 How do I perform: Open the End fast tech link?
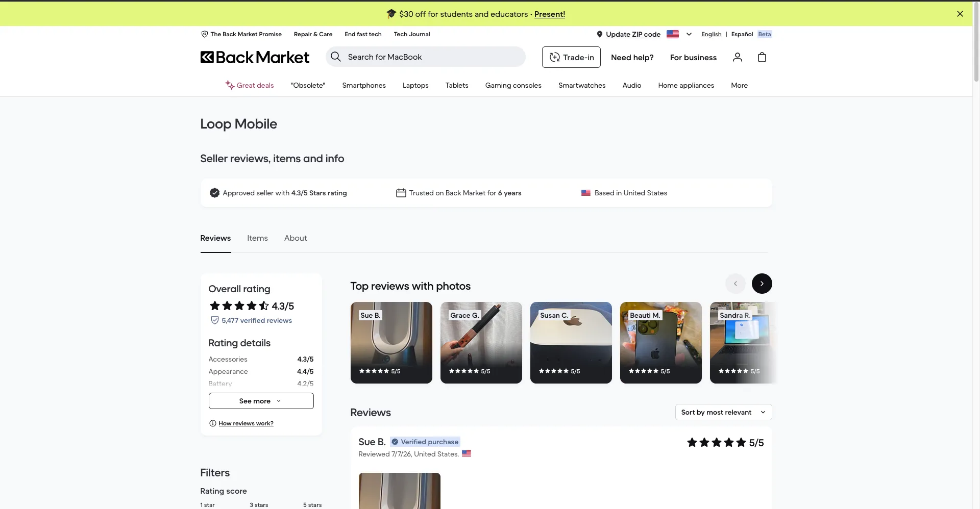tap(363, 34)
